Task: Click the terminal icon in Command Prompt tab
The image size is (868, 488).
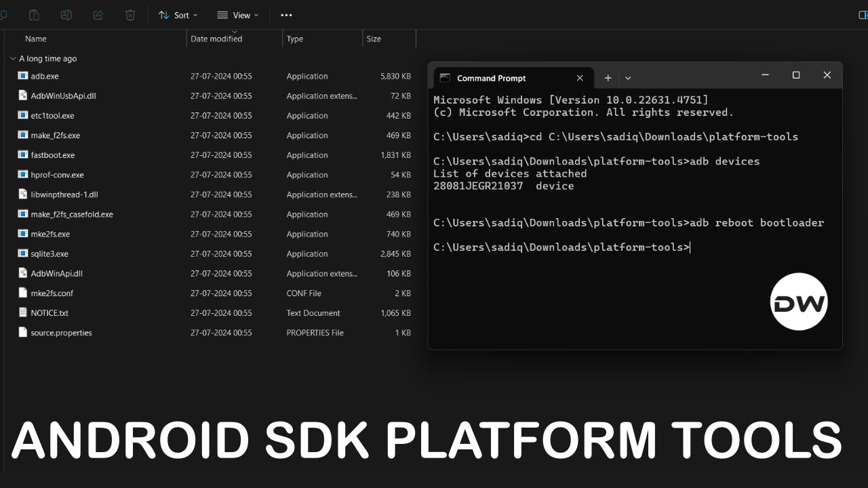Action: coord(445,78)
